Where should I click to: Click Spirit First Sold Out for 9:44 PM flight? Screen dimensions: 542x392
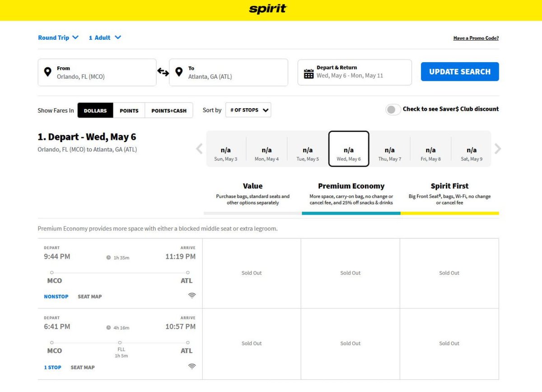click(x=449, y=273)
